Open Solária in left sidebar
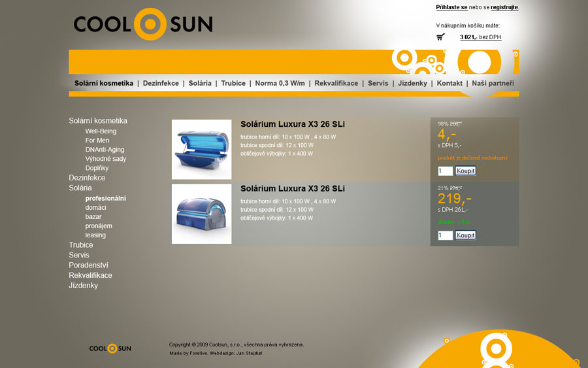This screenshot has width=588, height=368. click(80, 188)
